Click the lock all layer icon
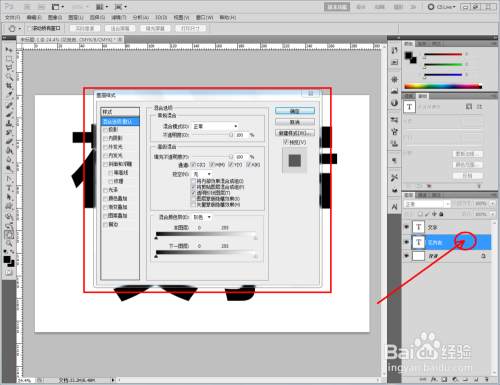 [x=441, y=214]
